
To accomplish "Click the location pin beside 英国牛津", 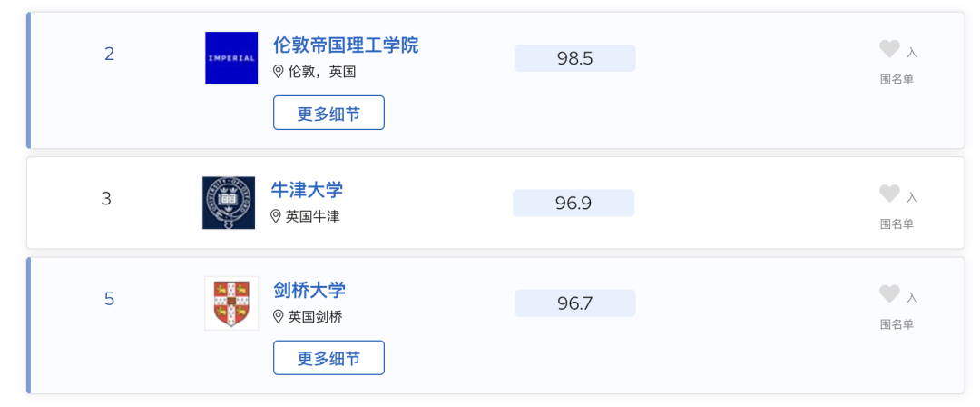I will click(x=276, y=216).
